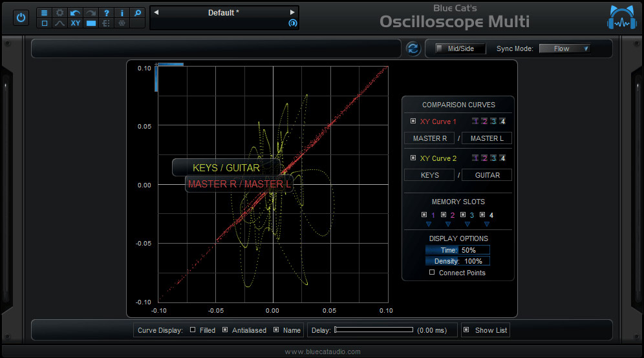This screenshot has height=358, width=644.
Task: Toggle XY Curve 2 visibility checkbox
Action: 413,158
